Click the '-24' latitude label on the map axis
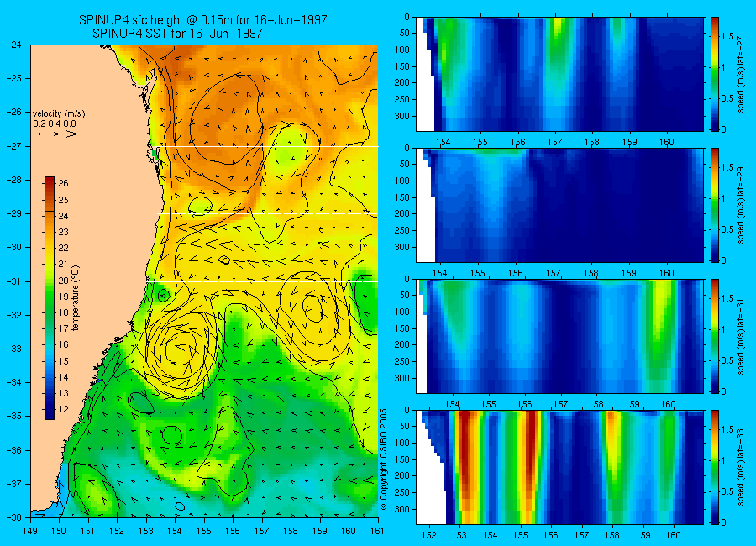 click(13, 45)
